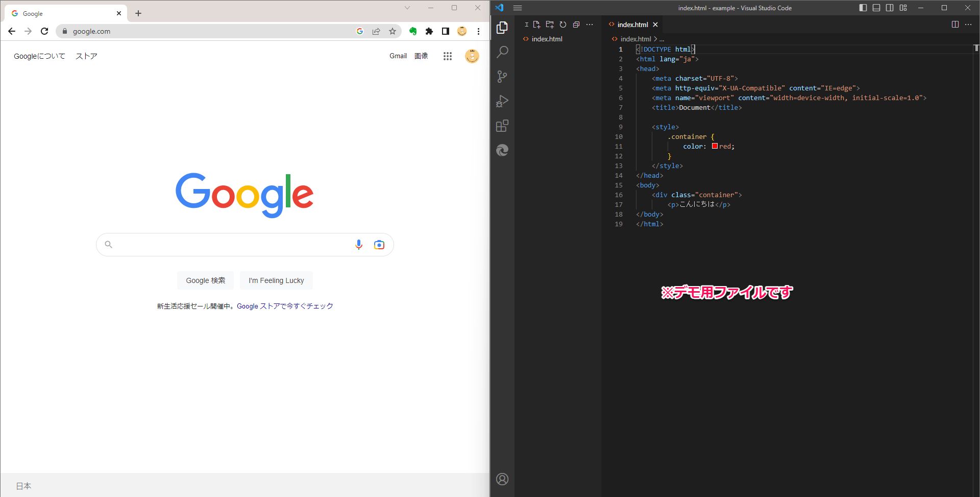This screenshot has height=497, width=980.
Task: Click the lock site info icon
Action: pyautogui.click(x=65, y=31)
